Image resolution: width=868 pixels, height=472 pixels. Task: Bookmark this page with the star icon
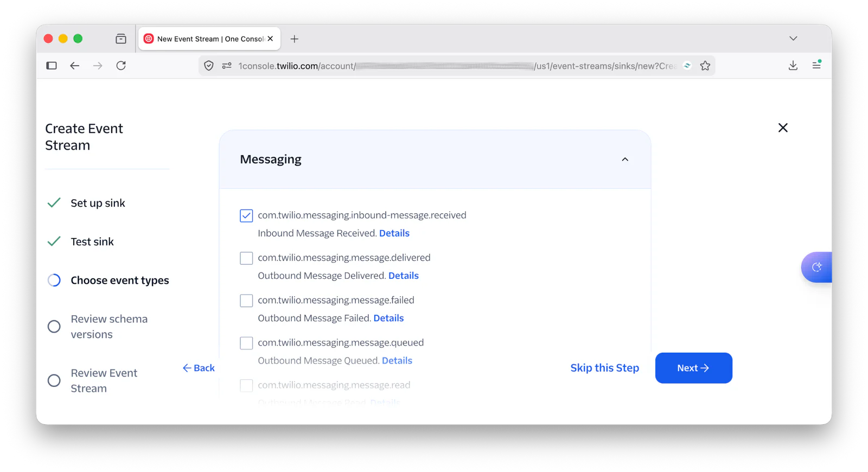point(705,66)
